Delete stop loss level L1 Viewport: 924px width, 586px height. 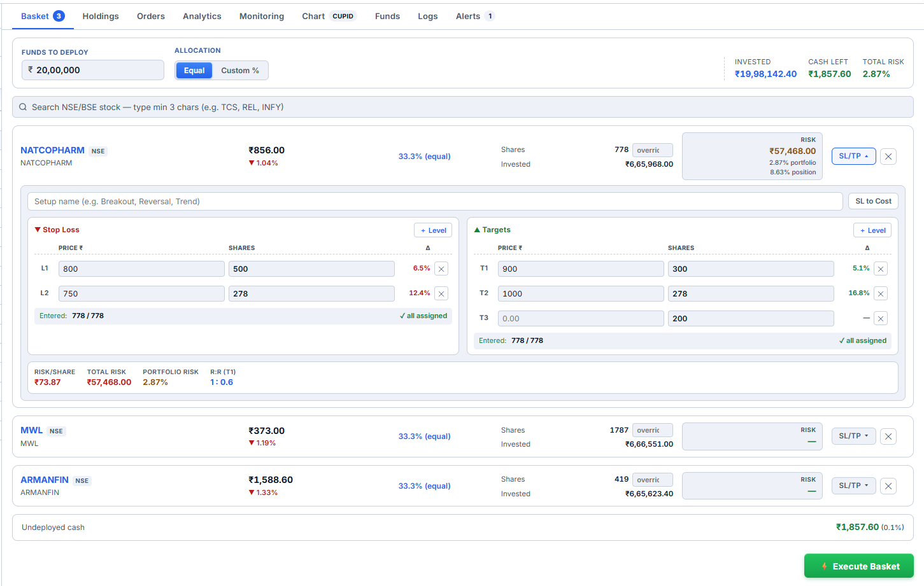(441, 269)
